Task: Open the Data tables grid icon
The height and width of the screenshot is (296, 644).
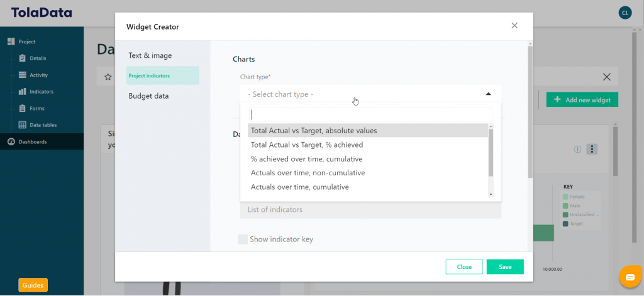Action: 23,125
